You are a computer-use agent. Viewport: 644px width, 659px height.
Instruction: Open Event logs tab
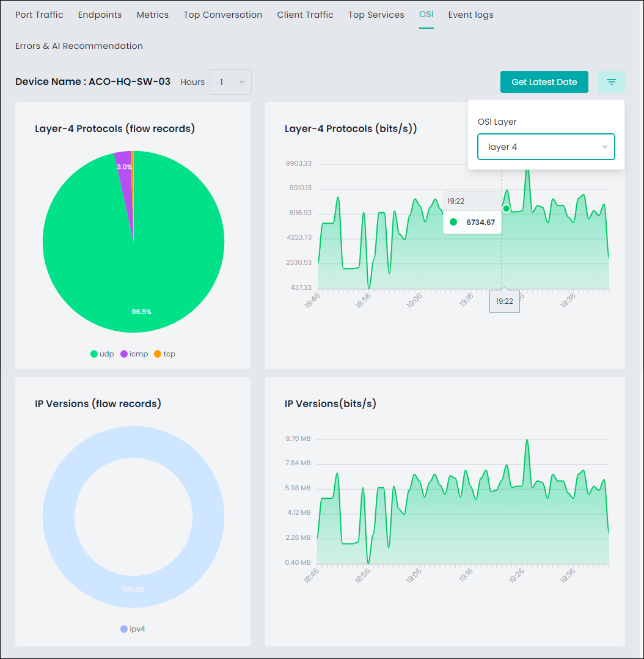tap(470, 15)
